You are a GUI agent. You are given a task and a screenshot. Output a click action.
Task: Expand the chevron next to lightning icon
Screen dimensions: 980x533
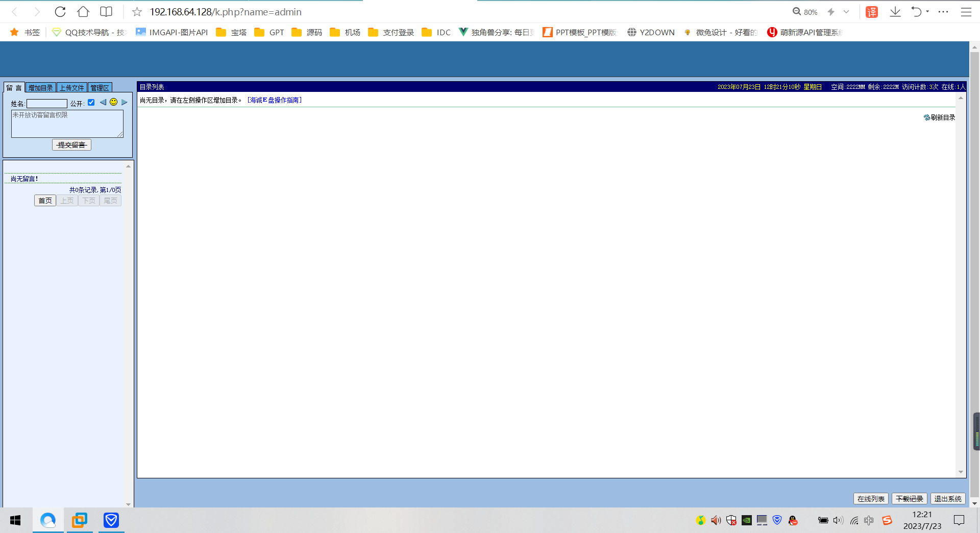846,12
